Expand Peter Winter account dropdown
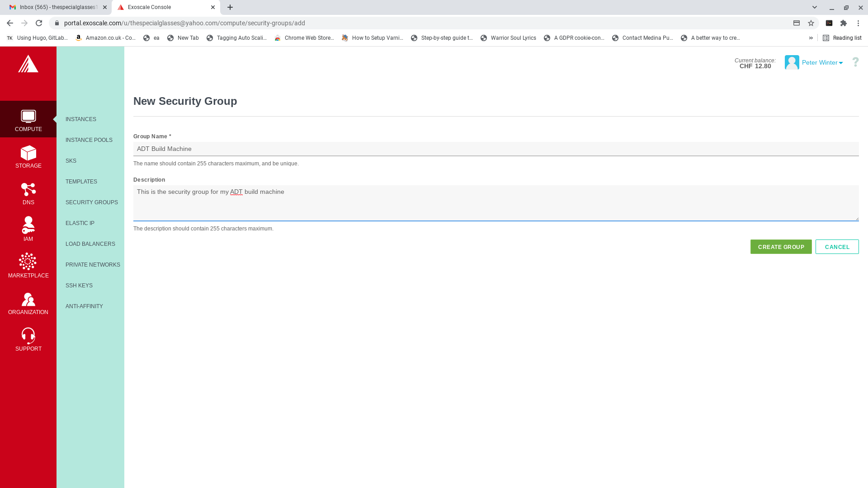This screenshot has width=868, height=488. (822, 63)
